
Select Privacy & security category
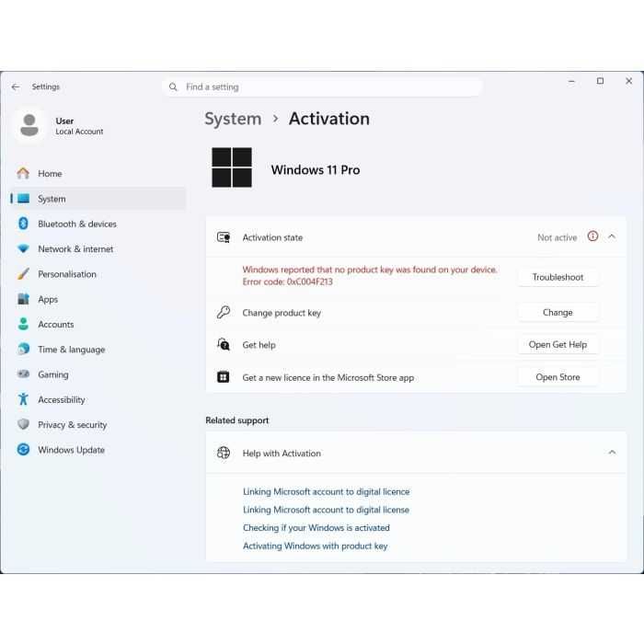(98, 425)
